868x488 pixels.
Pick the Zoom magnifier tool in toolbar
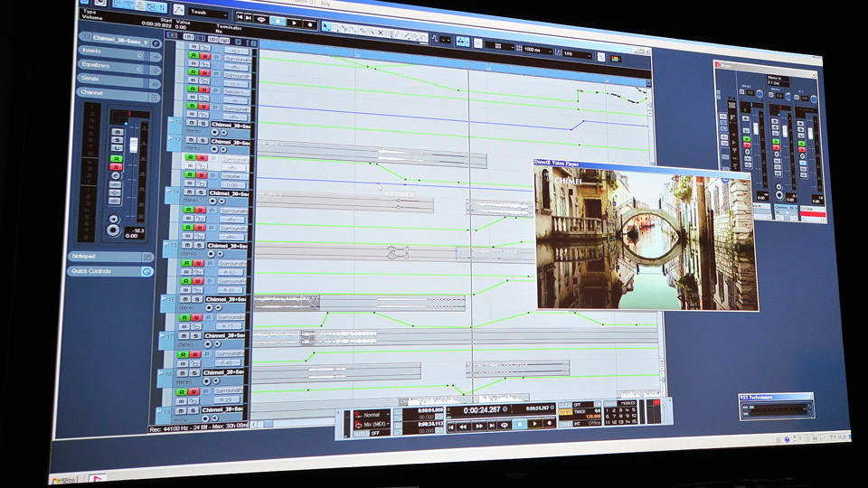(x=371, y=32)
